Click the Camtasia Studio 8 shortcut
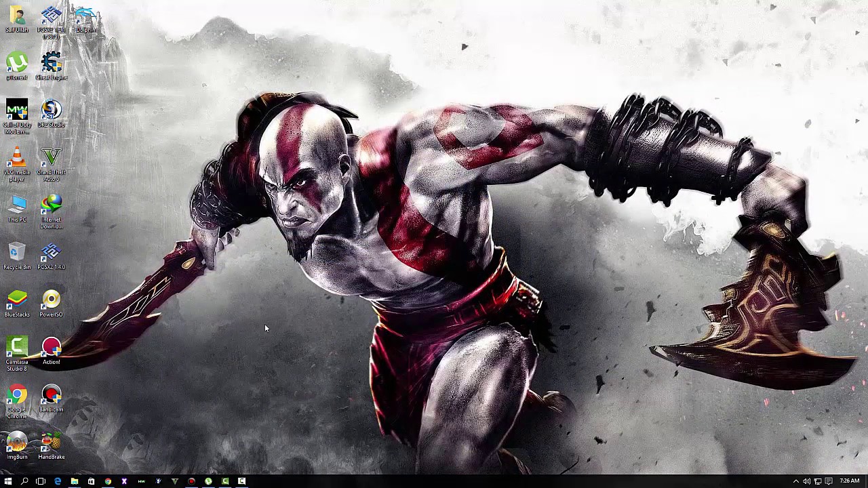Screen dimensions: 868x488 coord(17,348)
